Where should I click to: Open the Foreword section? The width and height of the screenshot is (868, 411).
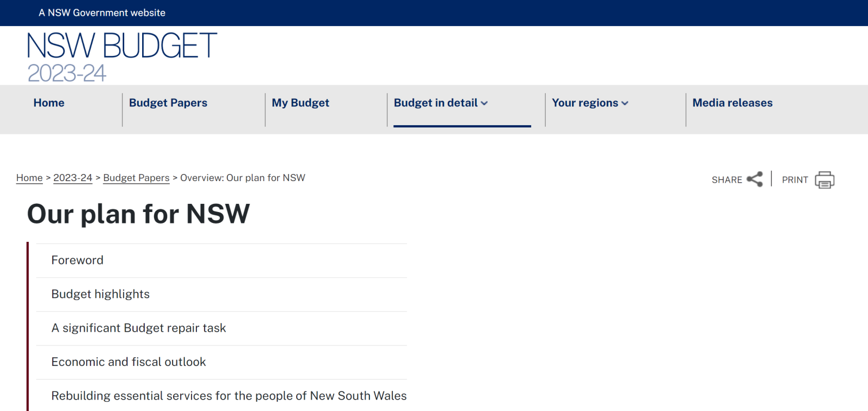click(78, 260)
